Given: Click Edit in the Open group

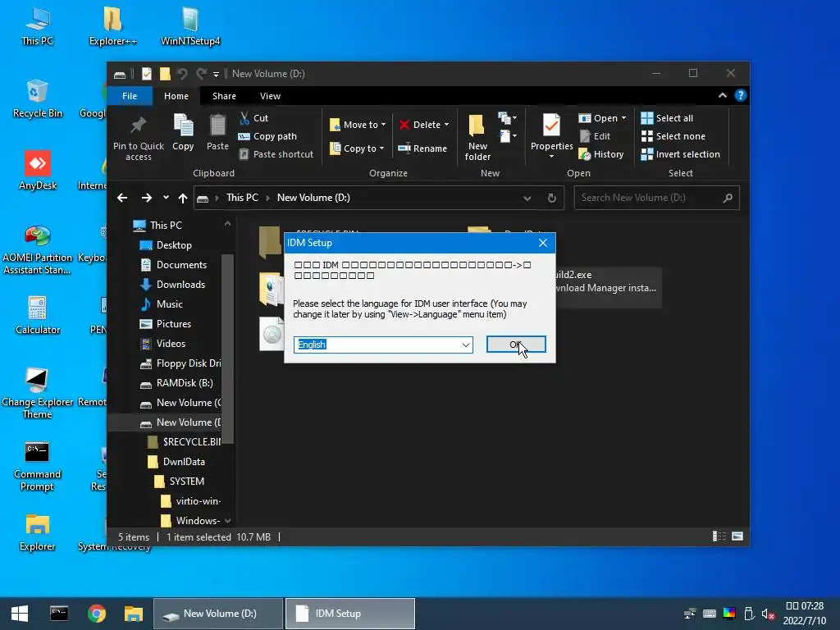Looking at the screenshot, I should (595, 136).
